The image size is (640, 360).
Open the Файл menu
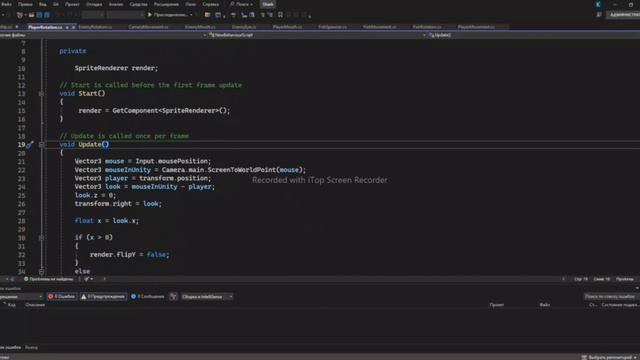(6, 4)
